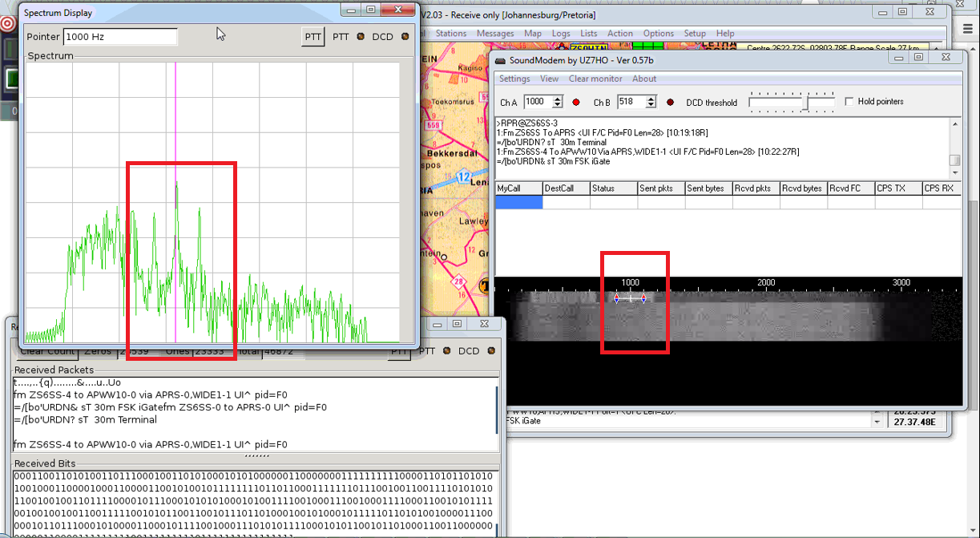
Task: Click the Pointer frequency input showing 1000 Hz
Action: pyautogui.click(x=120, y=36)
